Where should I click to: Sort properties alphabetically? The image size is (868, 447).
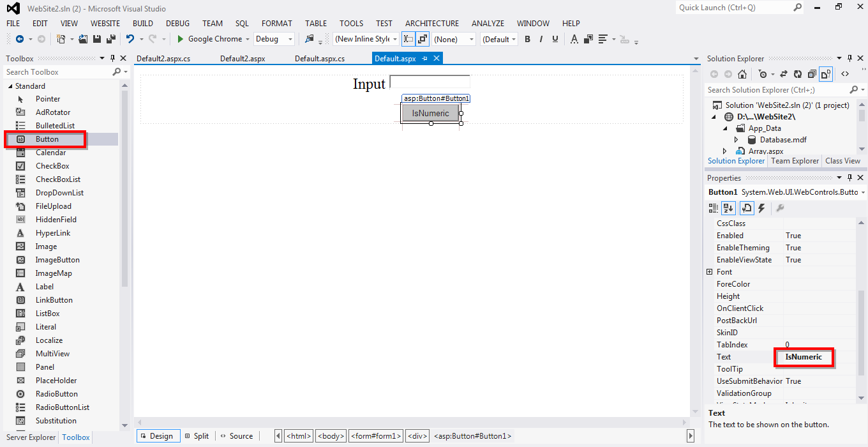(728, 208)
